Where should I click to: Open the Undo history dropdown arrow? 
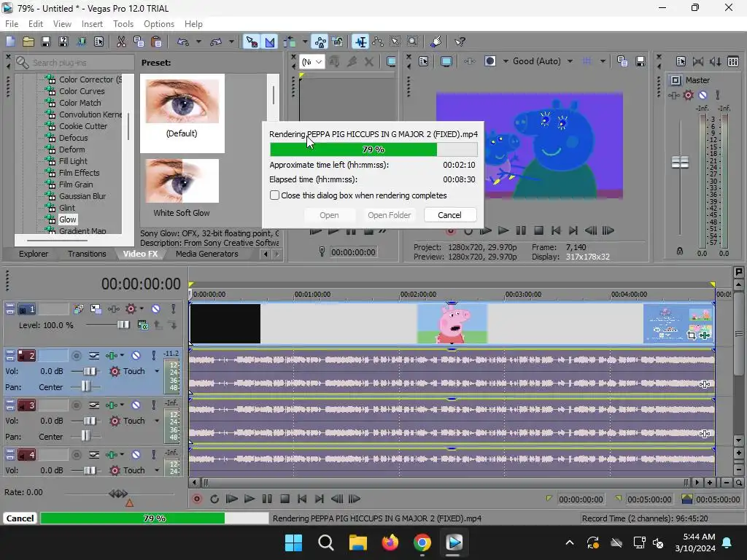point(198,42)
